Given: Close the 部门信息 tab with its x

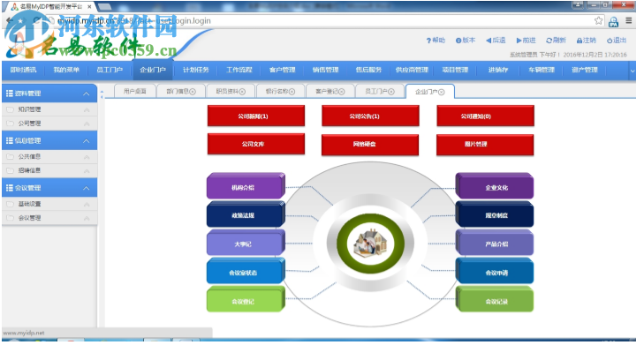Looking at the screenshot, I should click(x=193, y=92).
